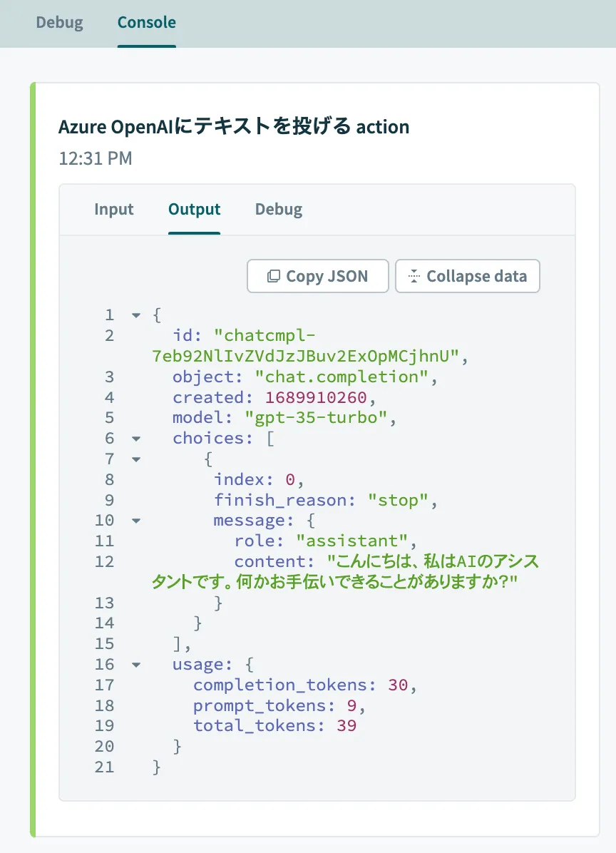This screenshot has width=616, height=853.
Task: Open the Debug tab inside the action card
Action: click(x=279, y=210)
